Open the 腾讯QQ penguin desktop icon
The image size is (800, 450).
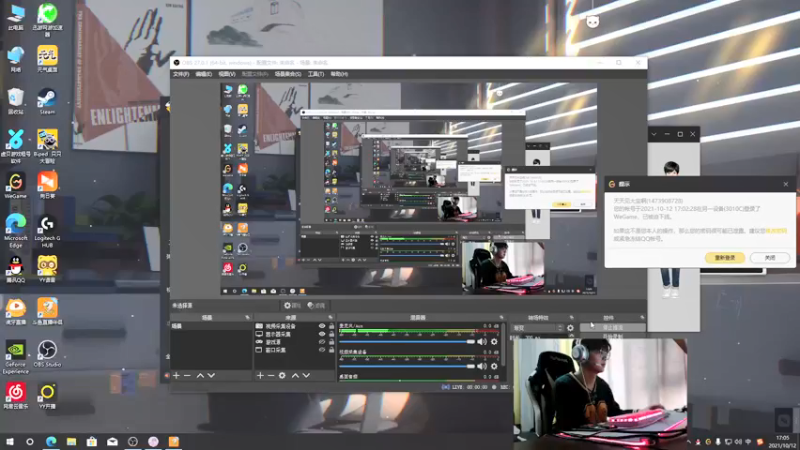point(16,270)
